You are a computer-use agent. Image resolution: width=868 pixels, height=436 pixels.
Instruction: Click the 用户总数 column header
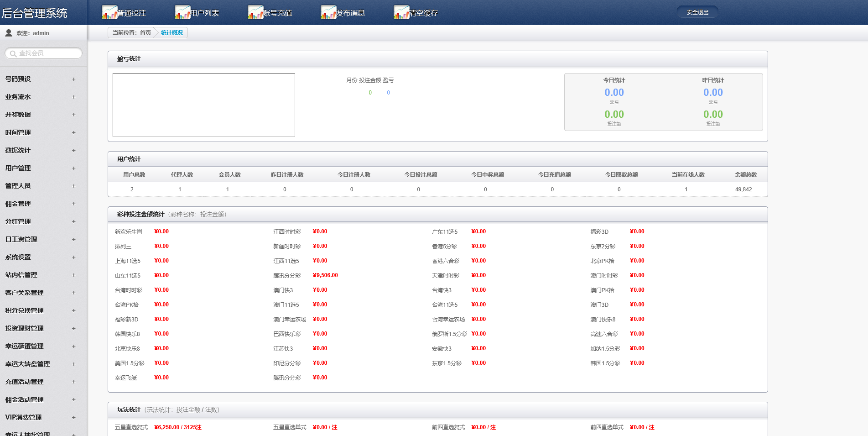tap(134, 175)
